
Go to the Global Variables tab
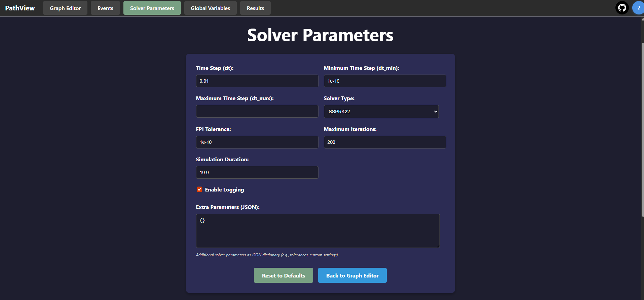(x=211, y=8)
